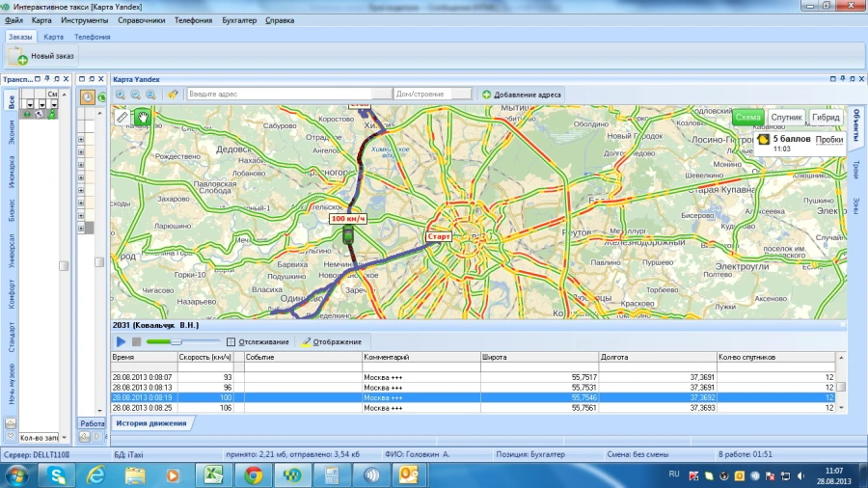
Task: Switch map to Спутник view
Action: point(786,118)
